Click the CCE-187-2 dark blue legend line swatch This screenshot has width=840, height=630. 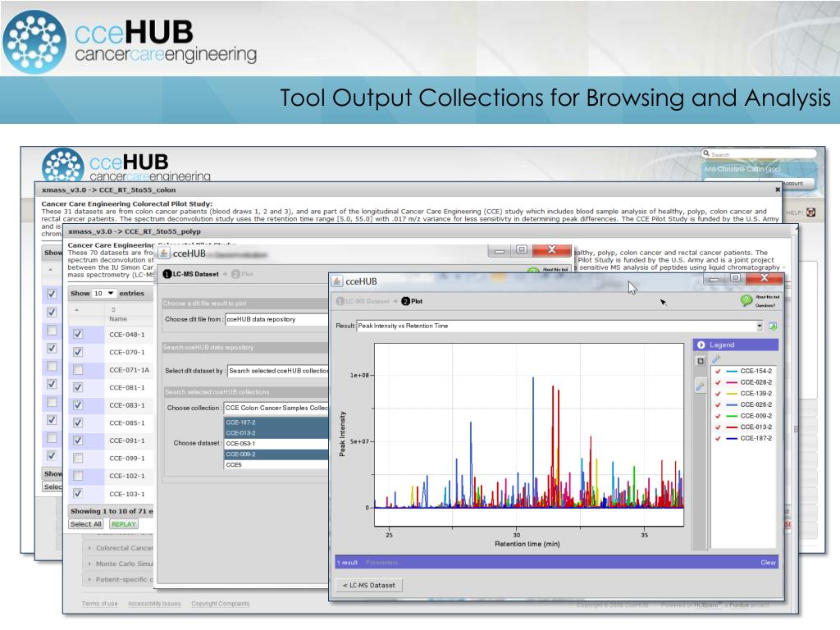click(732, 439)
